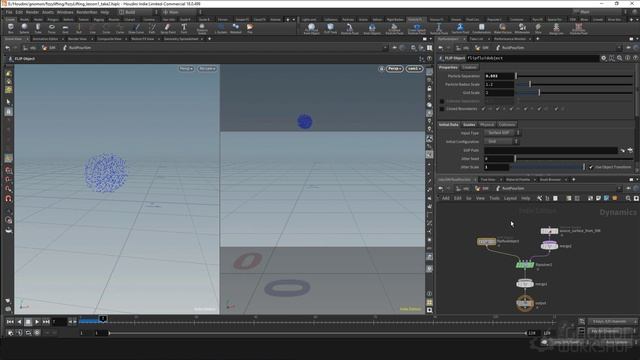
Task: Click the FLIP Tank shelf tool
Action: click(x=330, y=28)
